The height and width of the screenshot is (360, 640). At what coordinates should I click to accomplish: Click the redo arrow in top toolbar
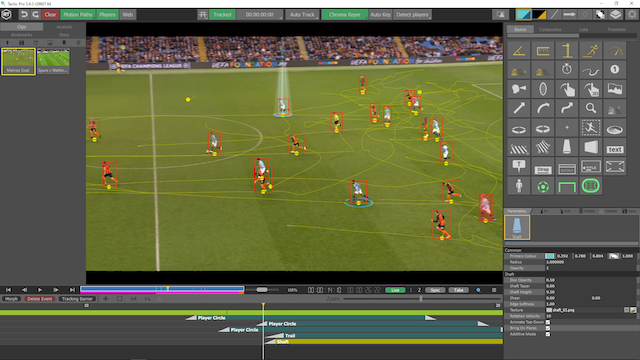[x=36, y=15]
